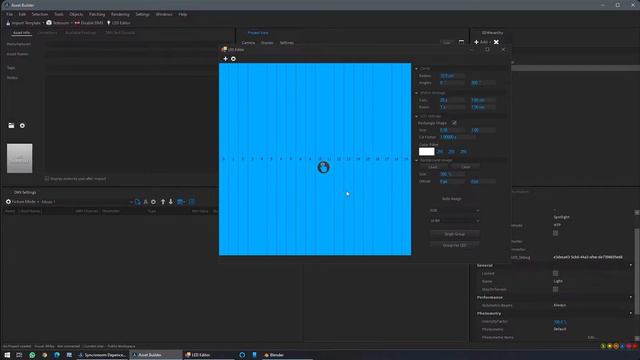
Task: Click the IntensityFactor value in Photometry
Action: click(560, 322)
